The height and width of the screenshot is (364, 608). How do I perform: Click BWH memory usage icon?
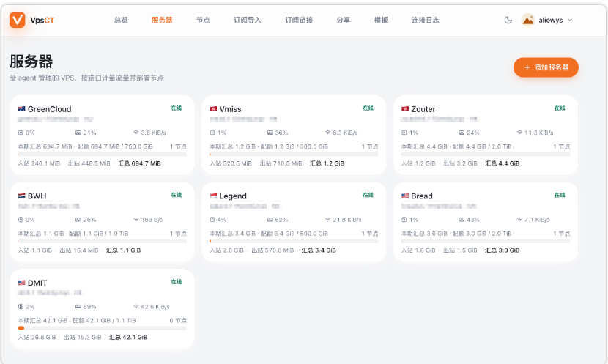click(x=78, y=220)
